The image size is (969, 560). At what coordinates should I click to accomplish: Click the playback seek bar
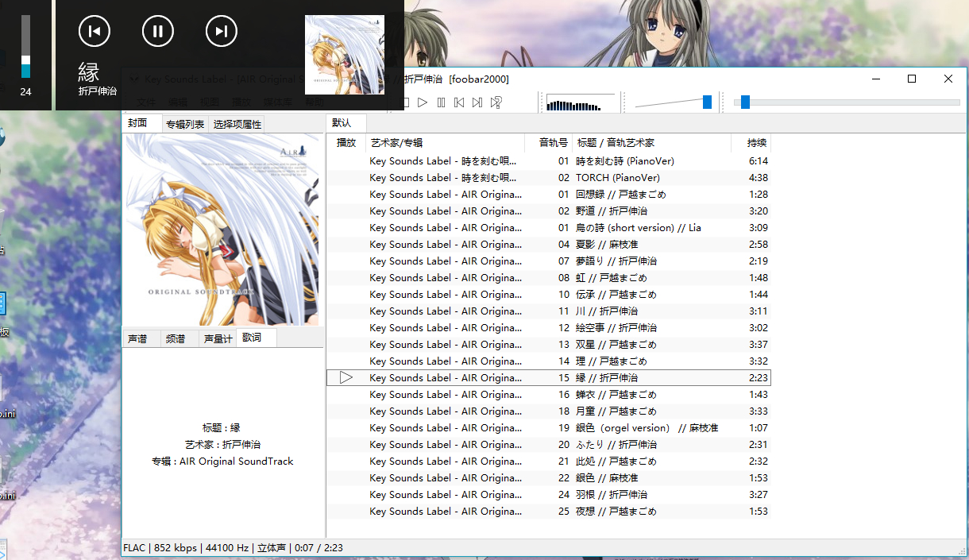coord(847,102)
